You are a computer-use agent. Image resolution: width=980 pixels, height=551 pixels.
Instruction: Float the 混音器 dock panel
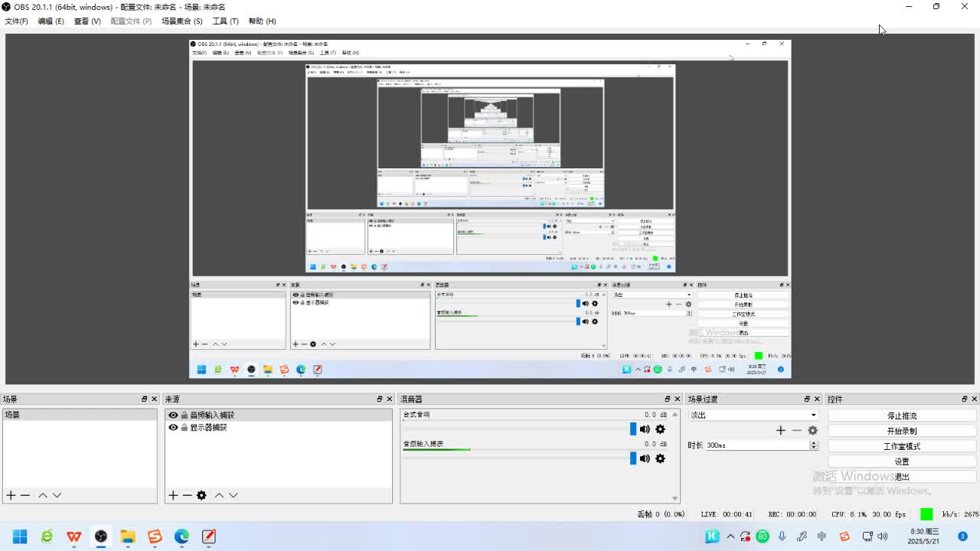tap(667, 399)
